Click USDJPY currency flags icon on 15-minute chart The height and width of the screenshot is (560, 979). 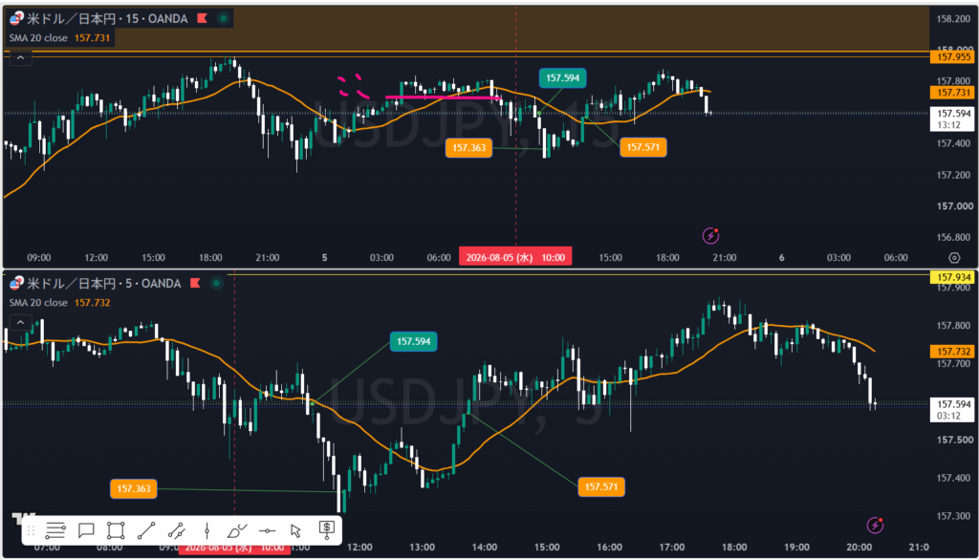pyautogui.click(x=16, y=18)
